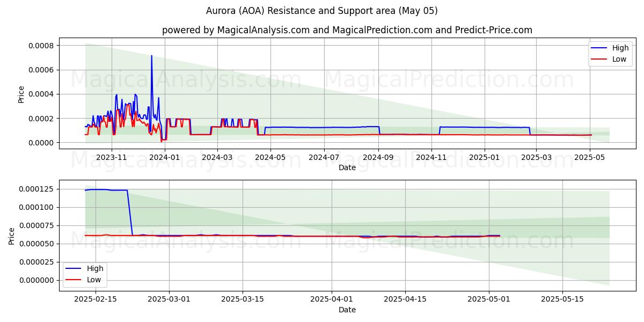Click the 2025-05-01 date tick label
Screen dimensions: 644x322
click(x=489, y=299)
